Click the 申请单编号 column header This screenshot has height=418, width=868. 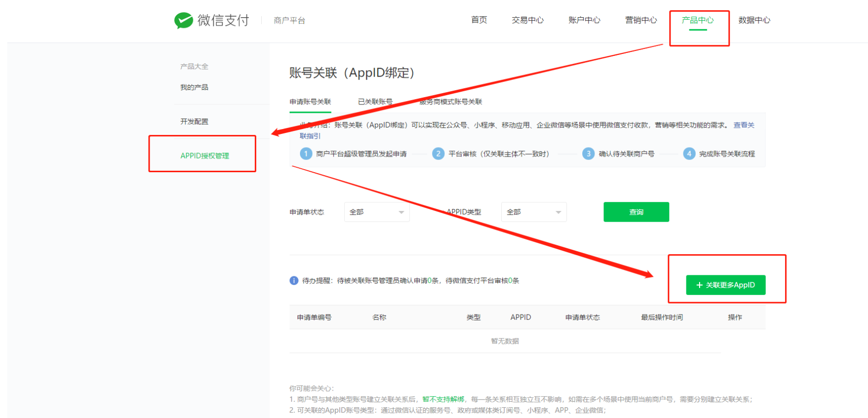point(314,317)
